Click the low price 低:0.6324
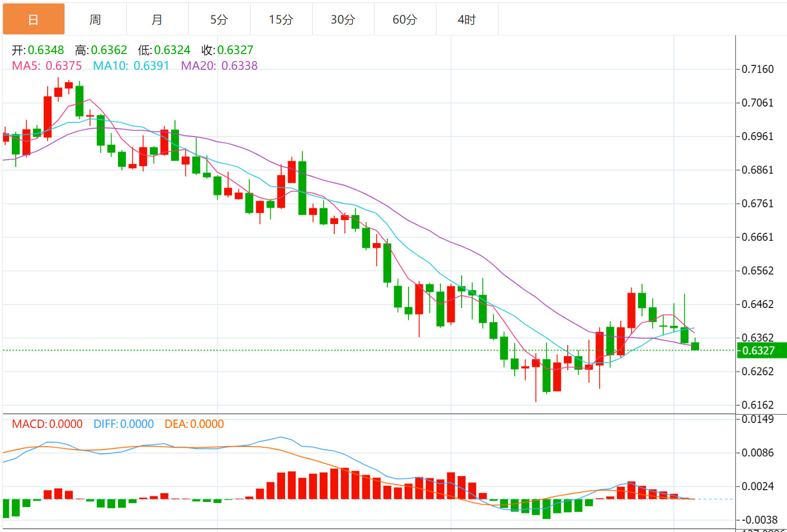 (x=164, y=50)
